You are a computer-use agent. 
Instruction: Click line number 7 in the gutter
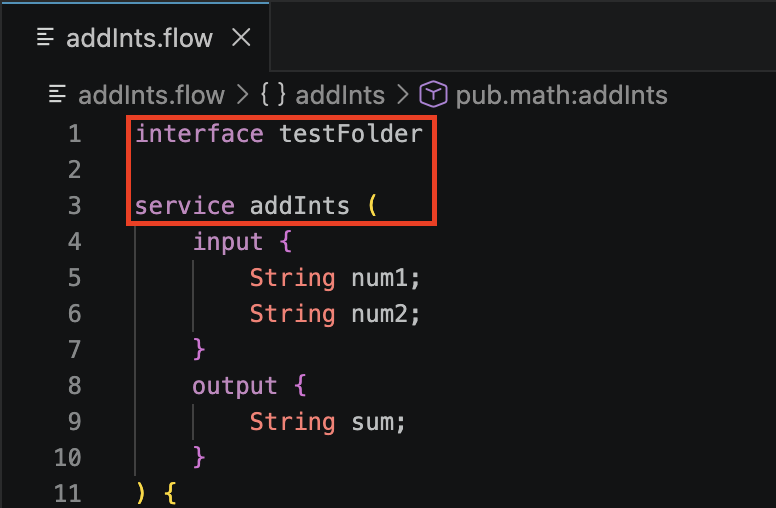tap(75, 350)
